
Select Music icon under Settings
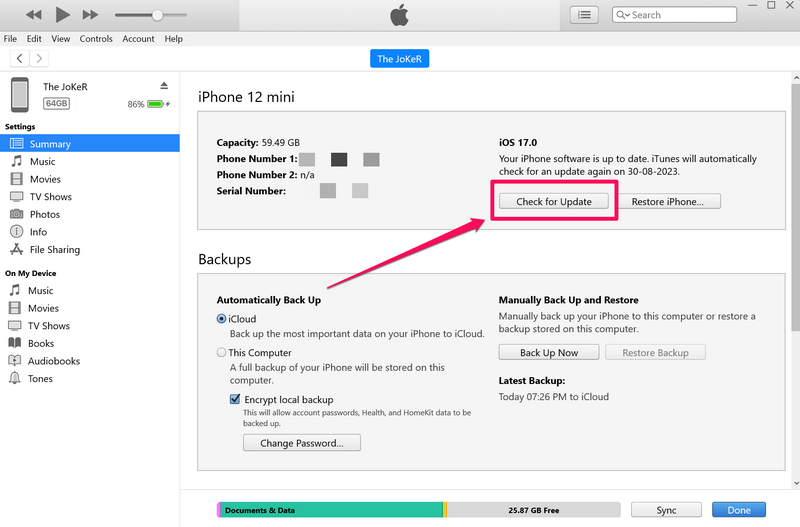pos(17,161)
